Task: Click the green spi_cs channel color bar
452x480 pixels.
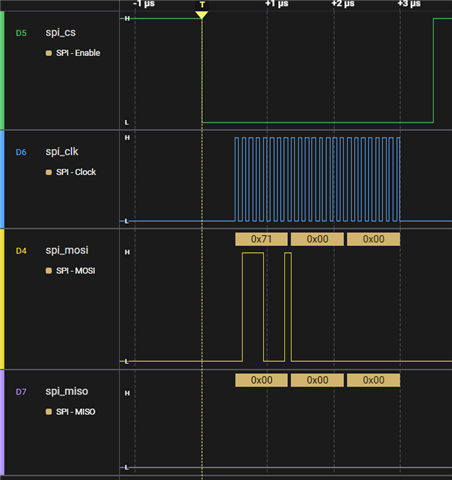Action: [x=2, y=70]
